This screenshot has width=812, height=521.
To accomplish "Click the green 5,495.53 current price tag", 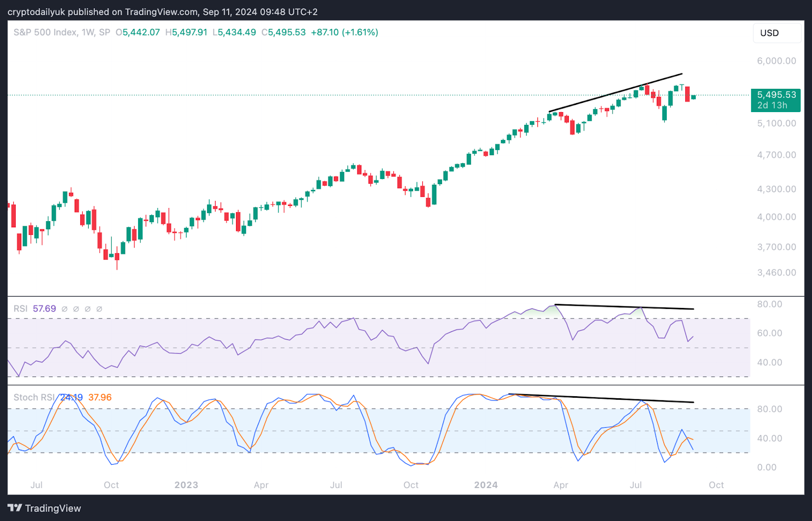I will [x=776, y=95].
